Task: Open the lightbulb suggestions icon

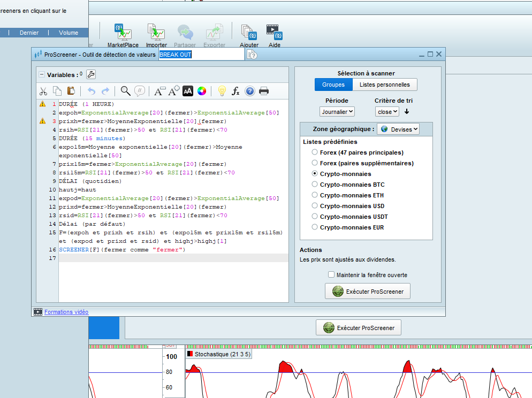Action: click(222, 91)
